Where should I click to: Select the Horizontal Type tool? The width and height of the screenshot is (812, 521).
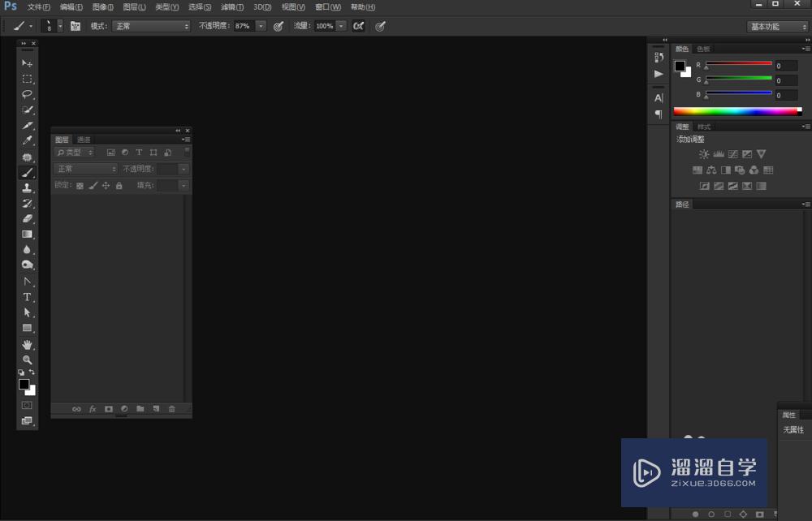[27, 297]
